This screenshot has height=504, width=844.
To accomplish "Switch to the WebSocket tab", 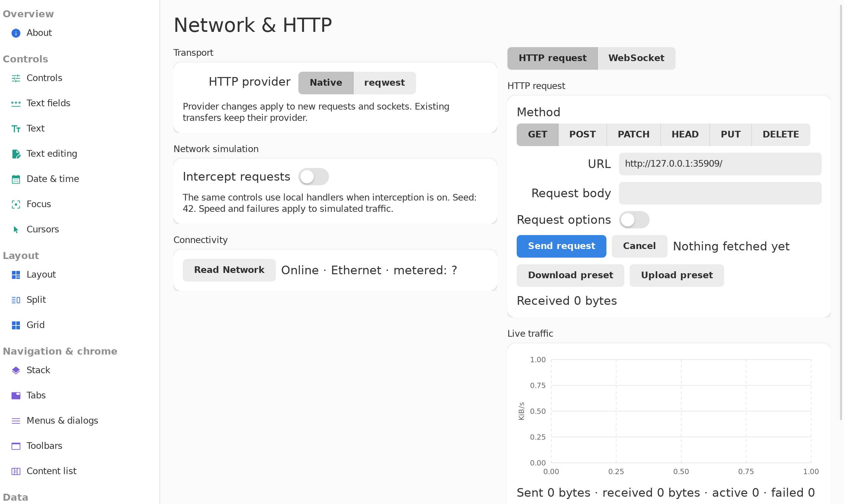I will point(636,58).
